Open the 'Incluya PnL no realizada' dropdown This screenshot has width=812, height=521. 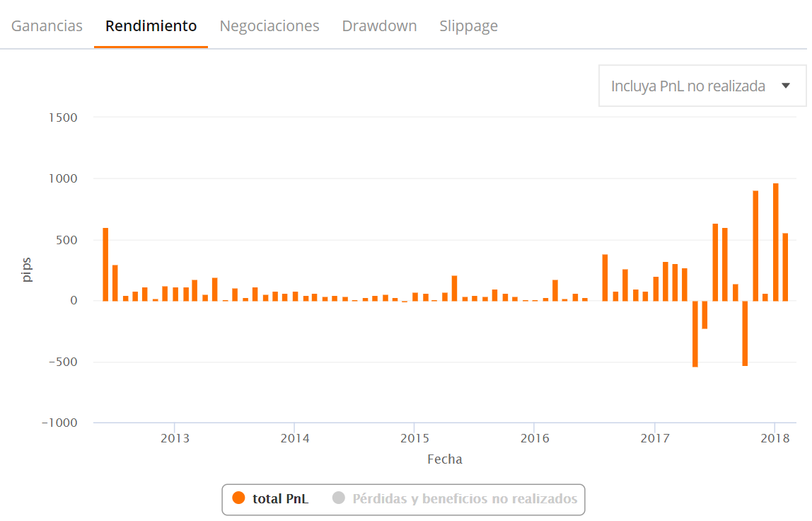point(688,86)
